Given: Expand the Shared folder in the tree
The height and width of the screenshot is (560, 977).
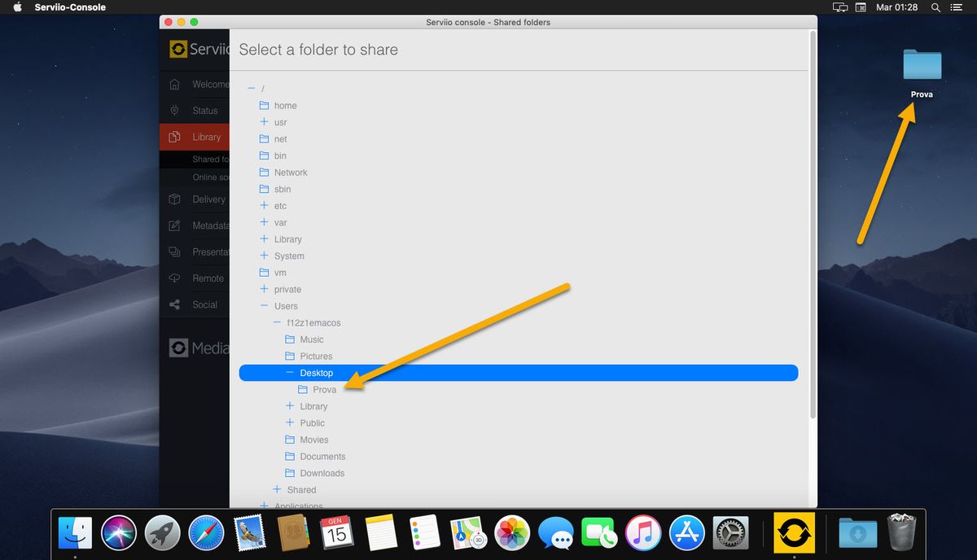Looking at the screenshot, I should pos(276,489).
